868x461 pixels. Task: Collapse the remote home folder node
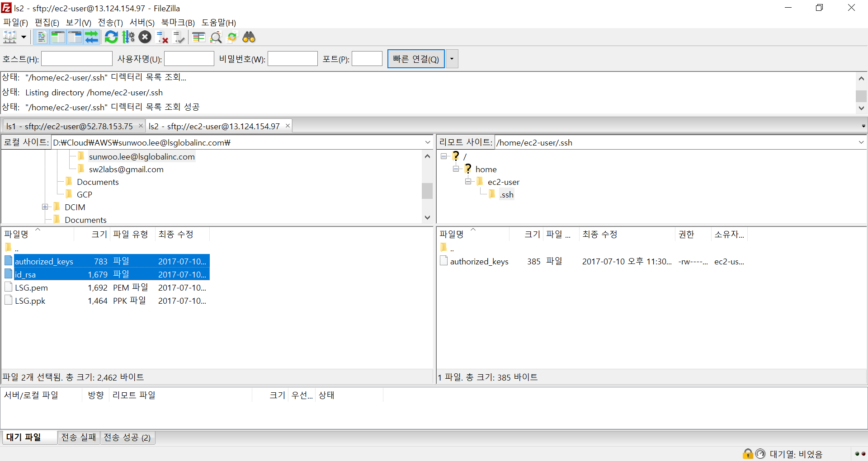click(x=456, y=169)
